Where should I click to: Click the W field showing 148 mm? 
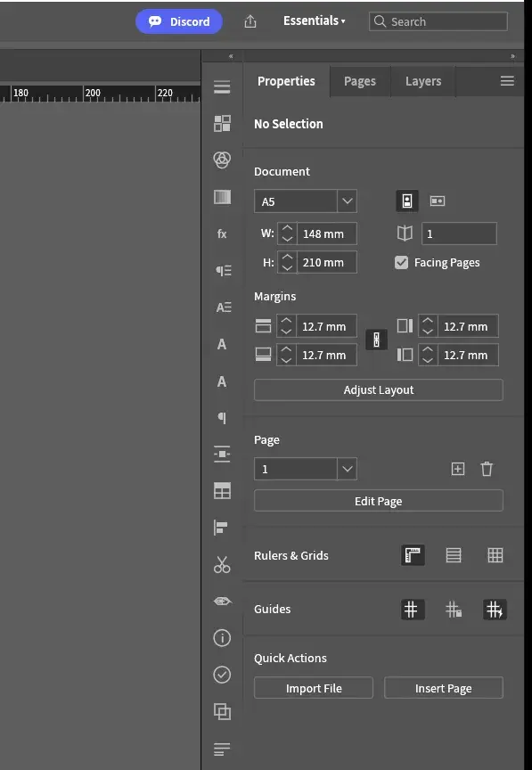point(327,233)
